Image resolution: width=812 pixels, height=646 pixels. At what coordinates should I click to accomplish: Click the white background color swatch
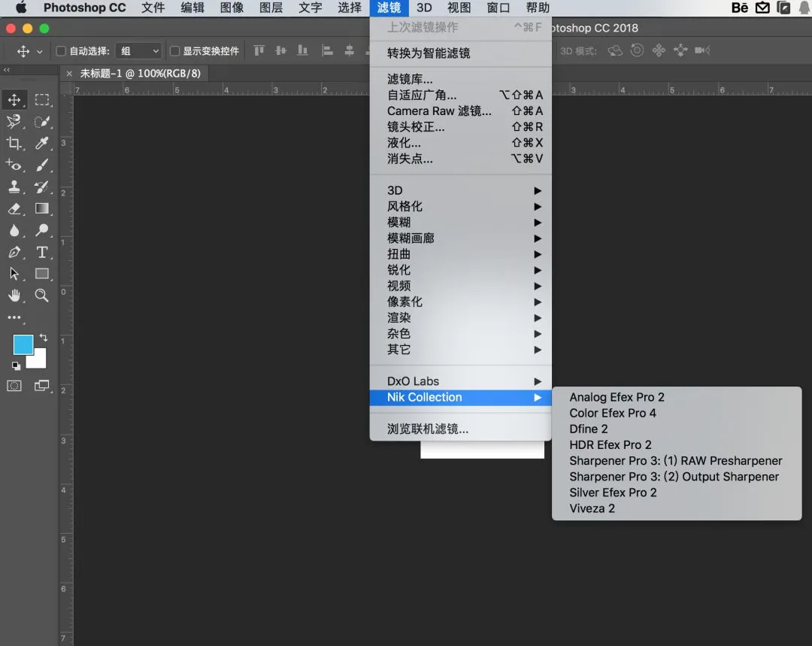[39, 360]
